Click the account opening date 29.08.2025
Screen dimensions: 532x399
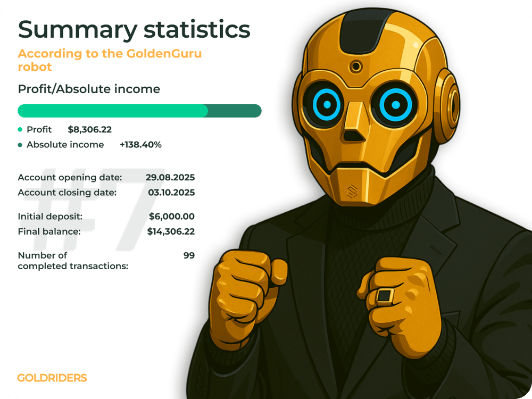coord(170,177)
